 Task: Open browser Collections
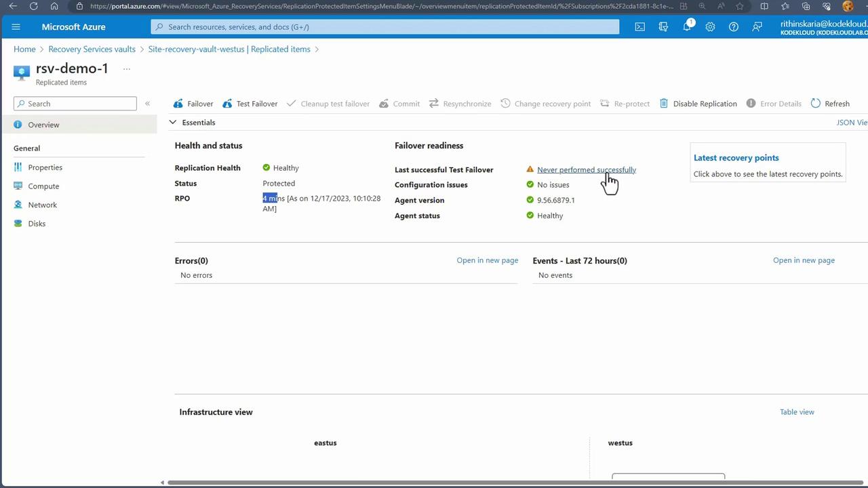[806, 6]
